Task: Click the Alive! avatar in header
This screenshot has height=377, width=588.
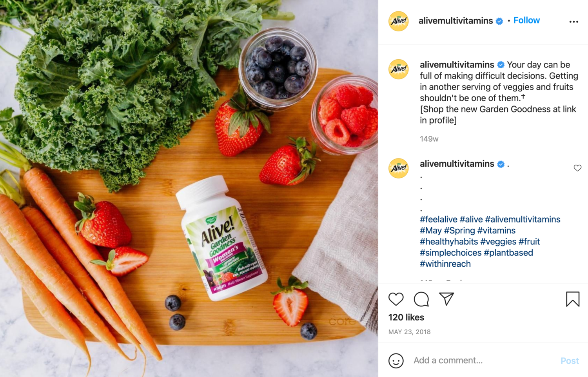Action: [x=398, y=21]
